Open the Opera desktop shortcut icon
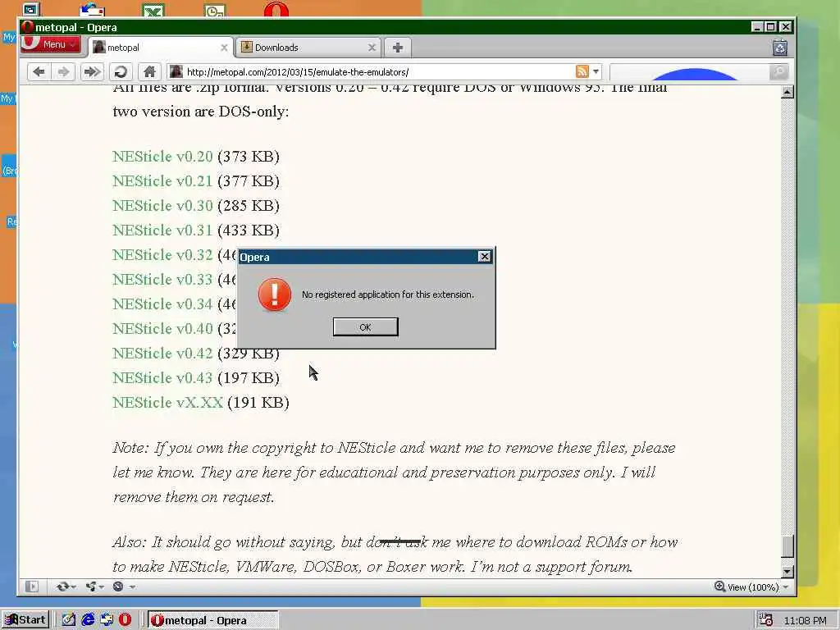This screenshot has height=630, width=840. click(x=276, y=9)
